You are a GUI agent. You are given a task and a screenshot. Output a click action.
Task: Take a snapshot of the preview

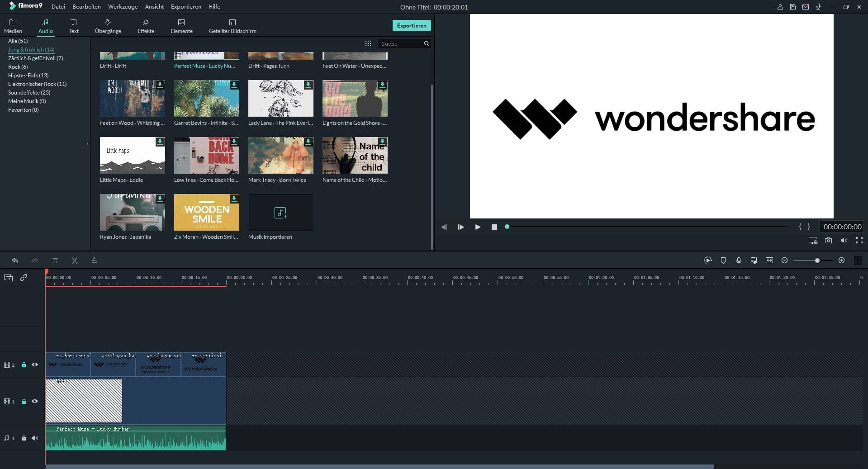(828, 241)
